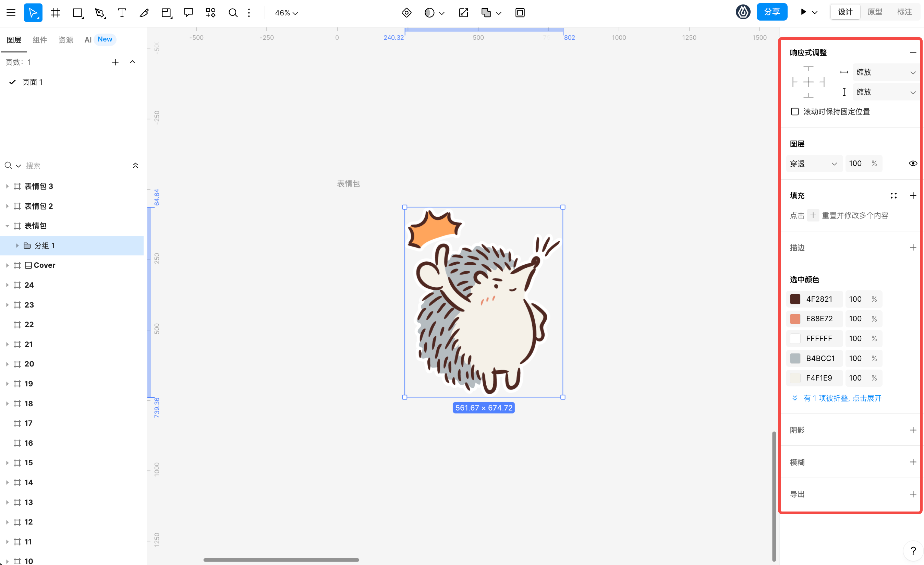Collapse all layers with double chevron

(x=135, y=166)
